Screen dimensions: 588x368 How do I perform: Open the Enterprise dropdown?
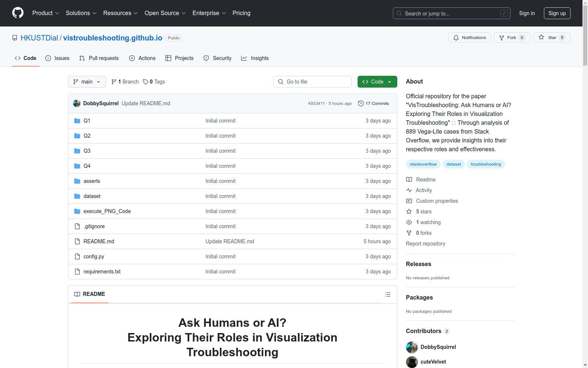tap(209, 13)
